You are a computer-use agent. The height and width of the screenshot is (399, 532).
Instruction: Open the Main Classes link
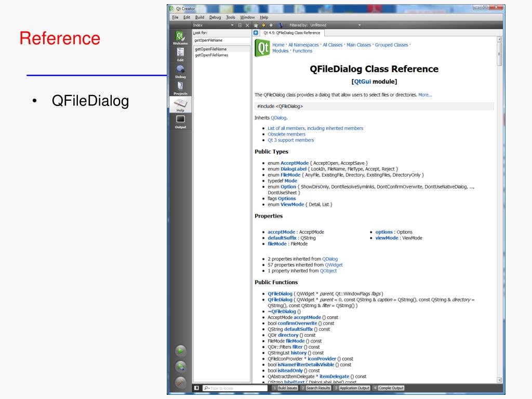pos(358,45)
